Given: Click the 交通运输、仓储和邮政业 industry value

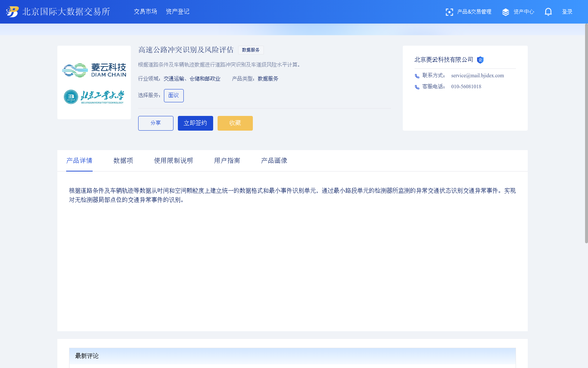Looking at the screenshot, I should (192, 79).
